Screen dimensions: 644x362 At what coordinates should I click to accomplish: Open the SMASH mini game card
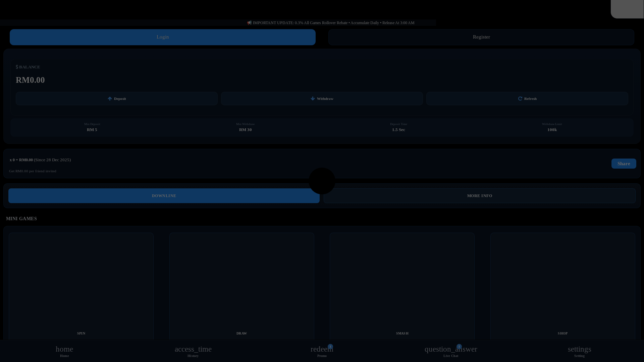[x=402, y=287]
